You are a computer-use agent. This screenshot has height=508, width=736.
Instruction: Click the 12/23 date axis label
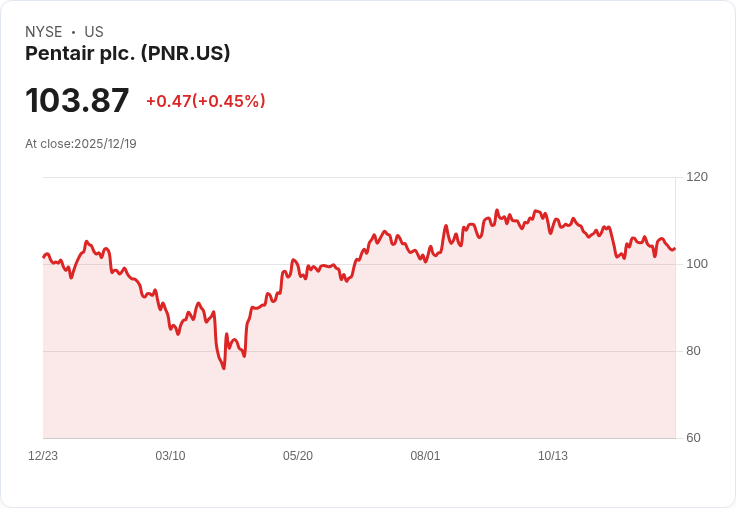point(43,456)
